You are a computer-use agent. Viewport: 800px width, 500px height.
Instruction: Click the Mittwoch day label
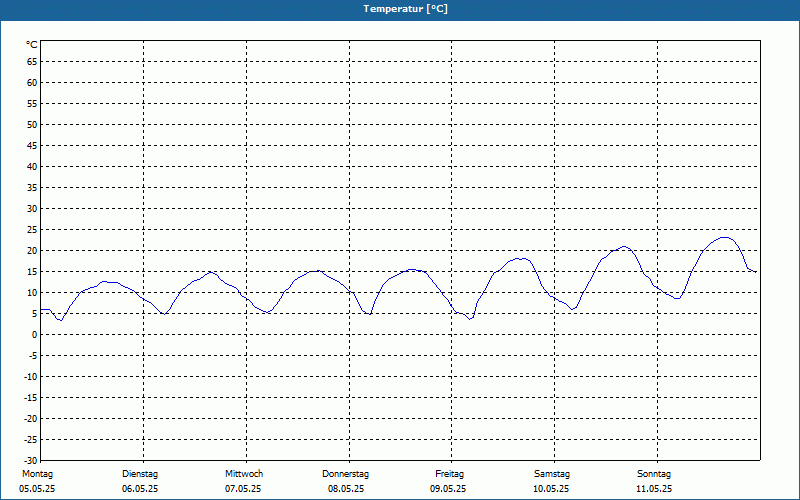(244, 474)
